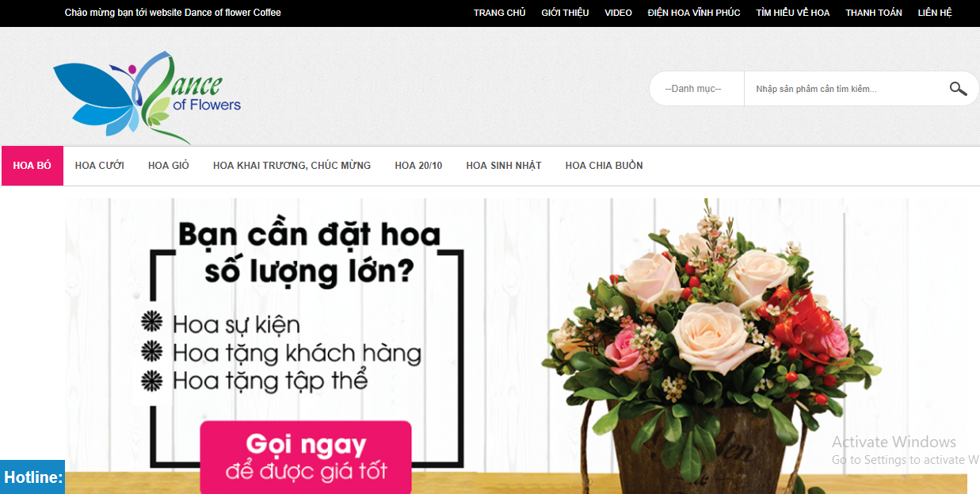The height and width of the screenshot is (494, 980).
Task: Select the HOA BÓ category tab
Action: coord(32,166)
